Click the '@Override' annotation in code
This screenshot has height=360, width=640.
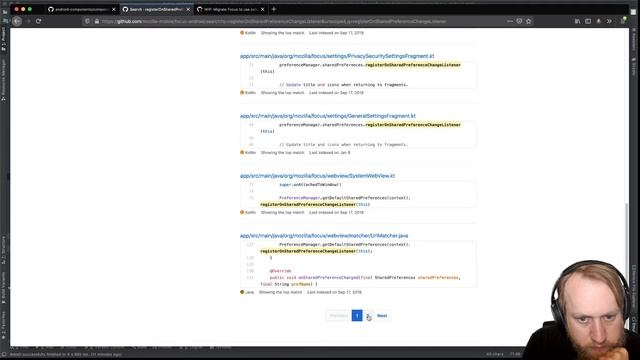point(280,271)
